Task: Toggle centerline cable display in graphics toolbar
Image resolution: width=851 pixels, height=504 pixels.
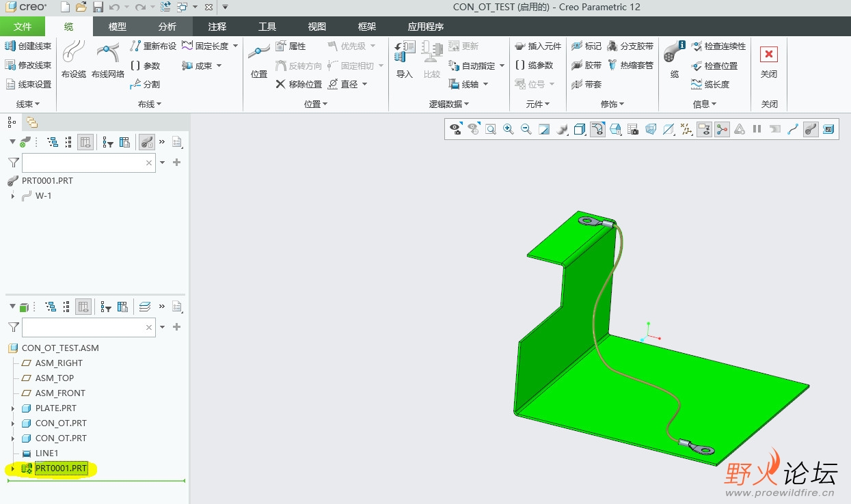Action: click(x=793, y=128)
